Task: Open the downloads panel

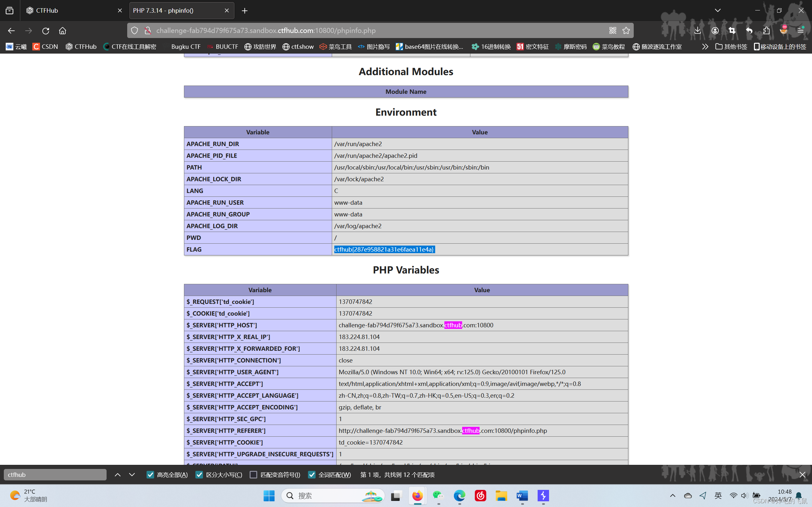Action: [x=697, y=30]
